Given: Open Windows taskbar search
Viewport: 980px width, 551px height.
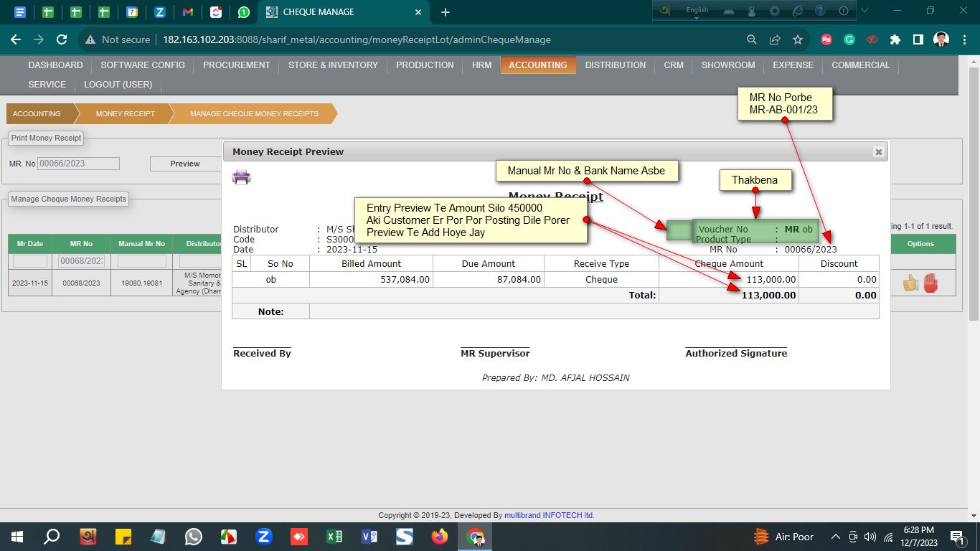Looking at the screenshot, I should point(52,537).
